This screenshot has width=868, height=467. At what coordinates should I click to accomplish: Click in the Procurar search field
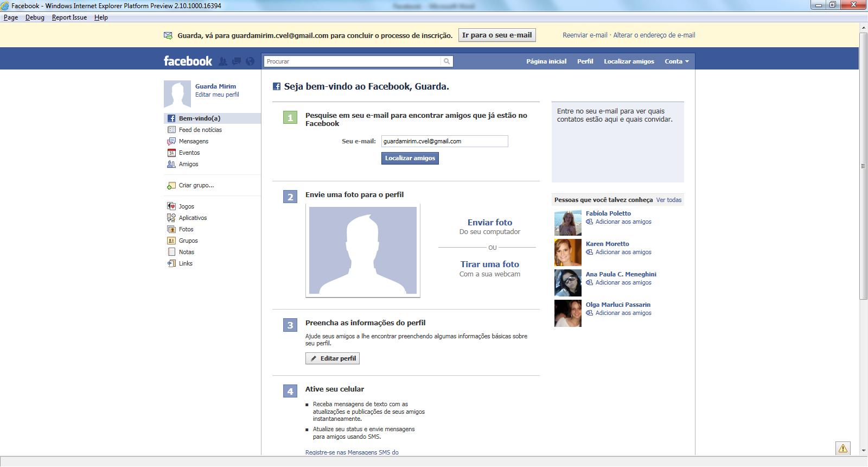point(353,61)
